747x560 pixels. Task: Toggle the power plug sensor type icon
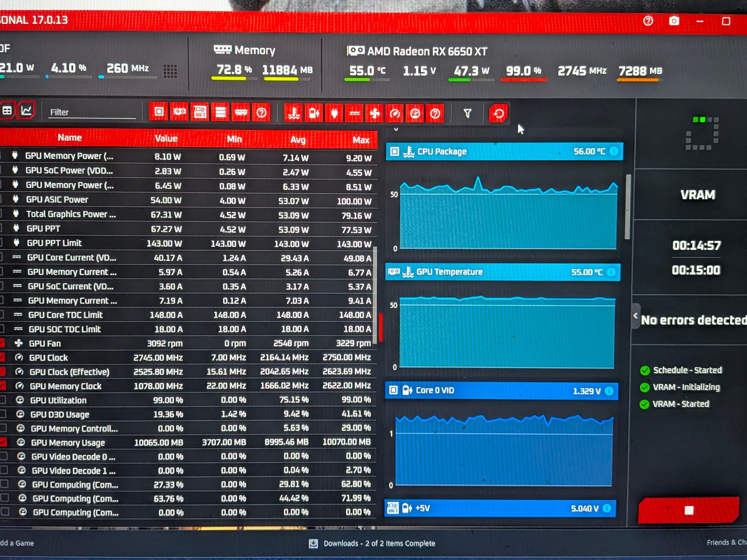pos(334,114)
